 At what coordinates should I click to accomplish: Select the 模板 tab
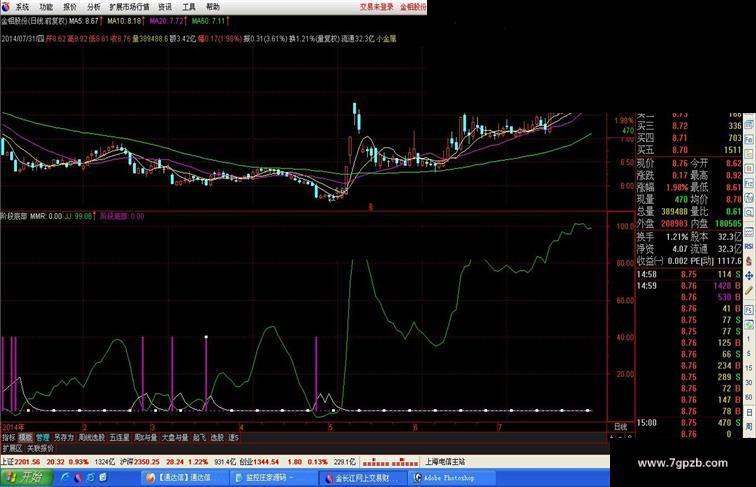click(x=25, y=437)
